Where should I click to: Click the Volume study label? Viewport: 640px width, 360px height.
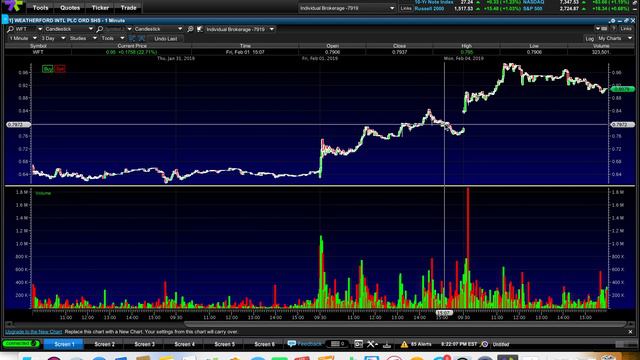click(43, 193)
